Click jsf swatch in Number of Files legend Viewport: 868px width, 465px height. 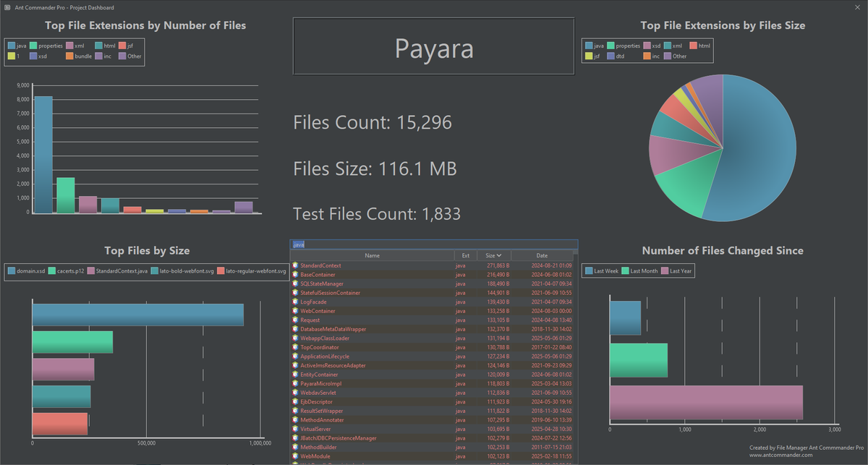click(x=122, y=46)
